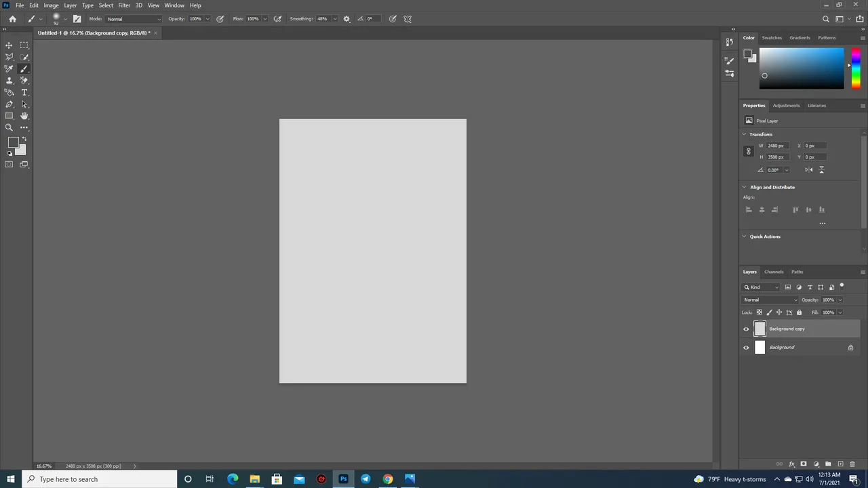868x488 pixels.
Task: Select the Rectangle shape tool
Action: [9, 116]
